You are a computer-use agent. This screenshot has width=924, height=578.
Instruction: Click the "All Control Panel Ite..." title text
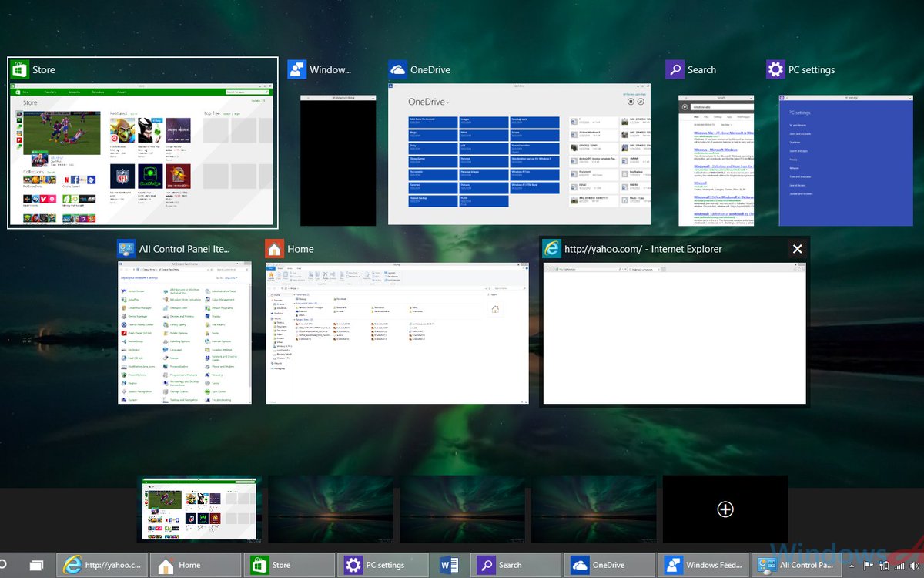click(x=185, y=249)
